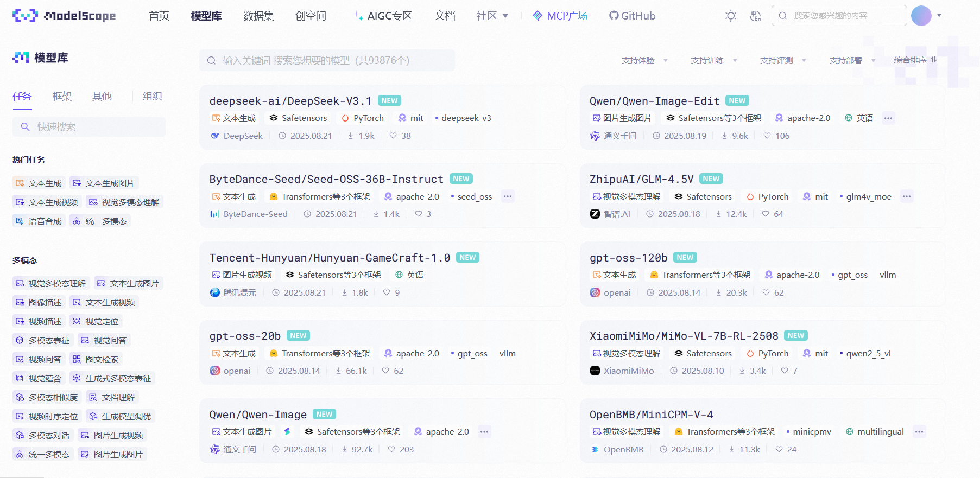Click the 快速搜索 task filter field
980x478 pixels.
[x=89, y=126]
